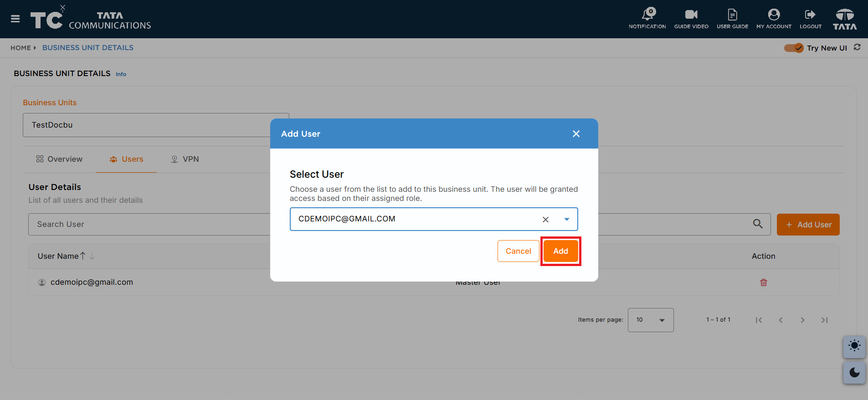Open the Business Units TestDocbu dropdown
868x400 pixels.
[x=156, y=125]
